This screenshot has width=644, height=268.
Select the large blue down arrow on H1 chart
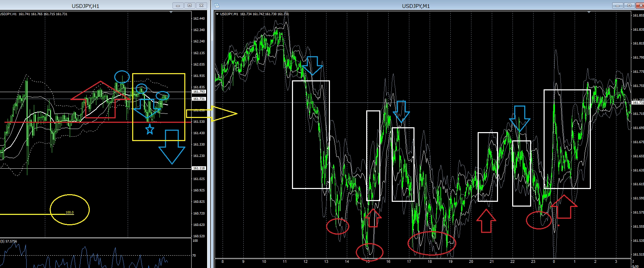pyautogui.click(x=172, y=147)
